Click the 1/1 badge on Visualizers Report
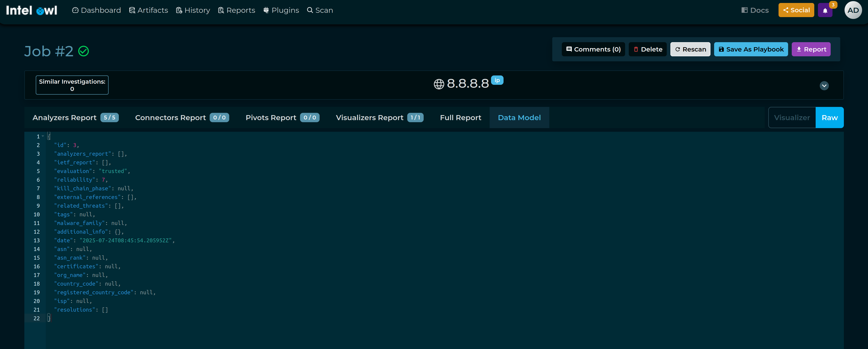This screenshot has height=349, width=868. [x=415, y=117]
